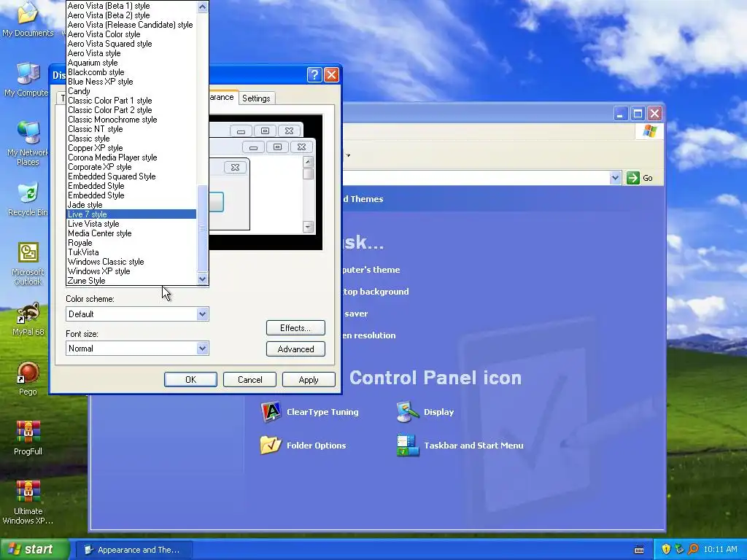This screenshot has height=560, width=747.
Task: Switch to the Settings tab
Action: 256,98
